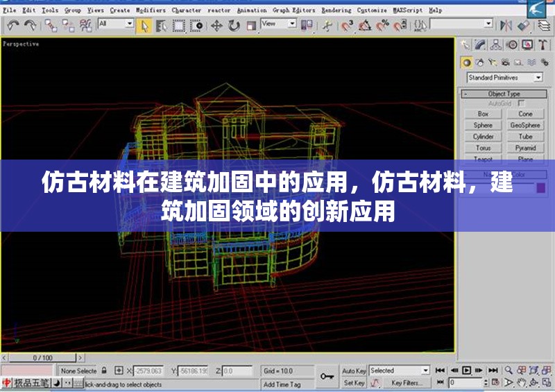Click the Min/Max viewport toggle icon
This screenshot has width=555, height=392.
547,382
